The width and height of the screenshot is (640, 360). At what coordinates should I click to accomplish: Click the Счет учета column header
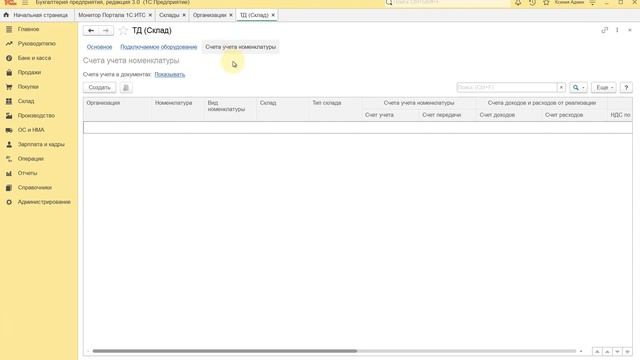point(391,115)
